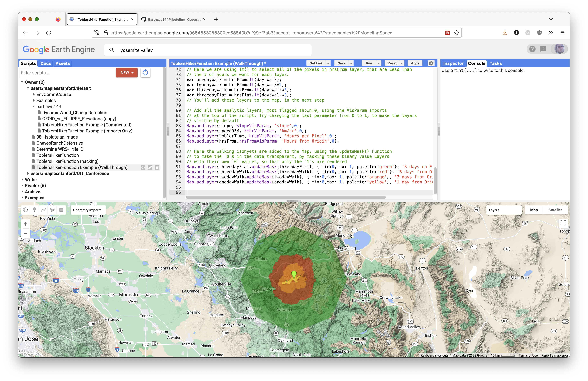Run the current script

point(369,63)
